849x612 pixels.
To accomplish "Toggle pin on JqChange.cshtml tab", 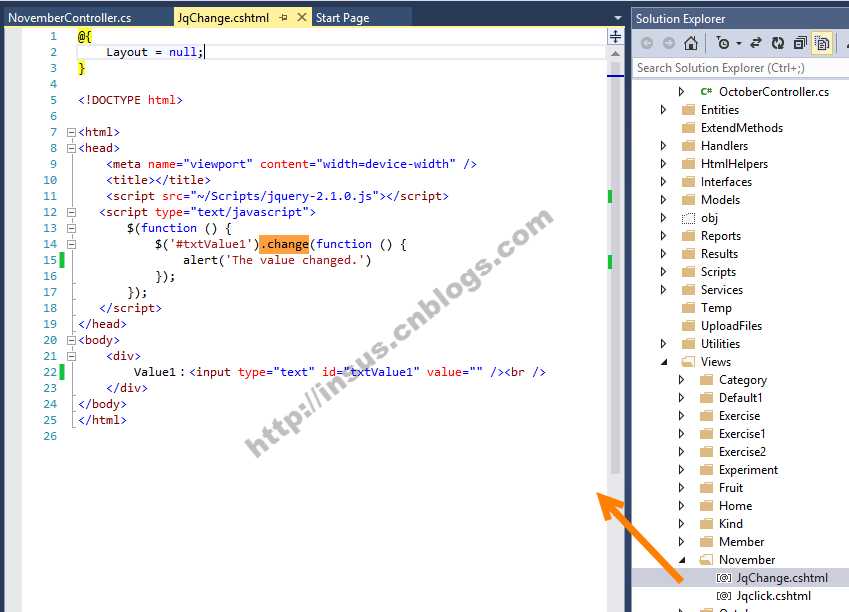I will pos(283,18).
